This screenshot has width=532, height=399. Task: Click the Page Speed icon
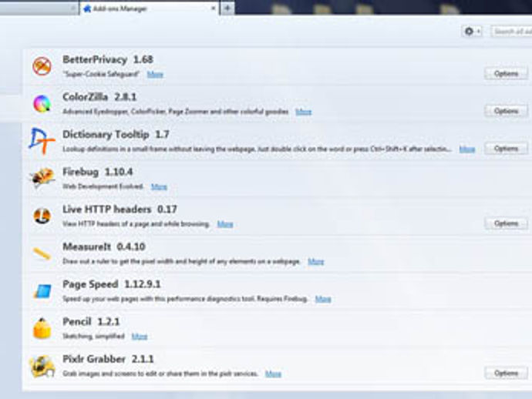(42, 291)
